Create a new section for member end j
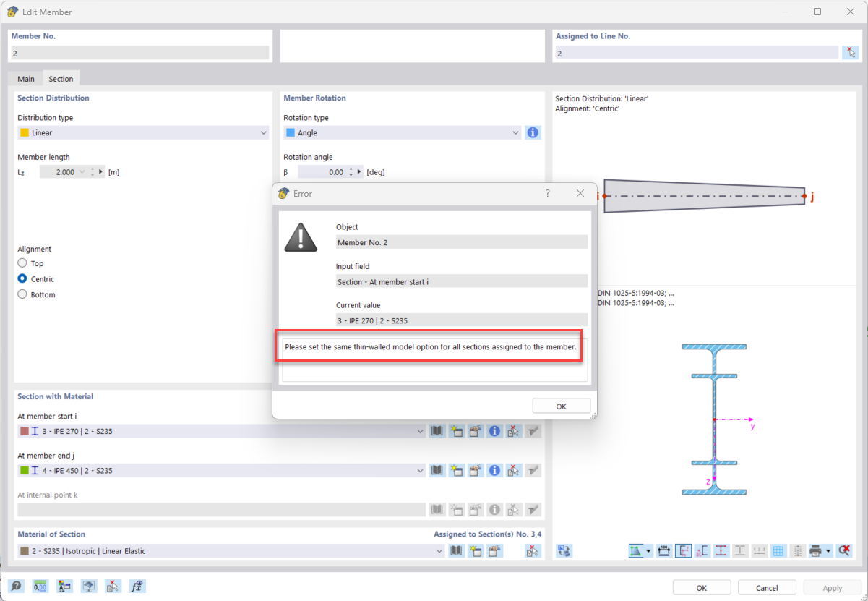The width and height of the screenshot is (868, 601). [x=456, y=470]
